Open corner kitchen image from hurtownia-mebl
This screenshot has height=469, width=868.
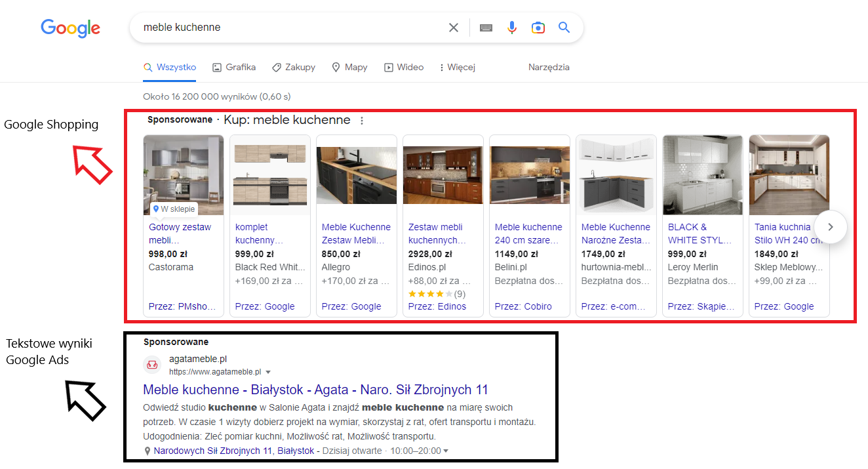(x=616, y=174)
